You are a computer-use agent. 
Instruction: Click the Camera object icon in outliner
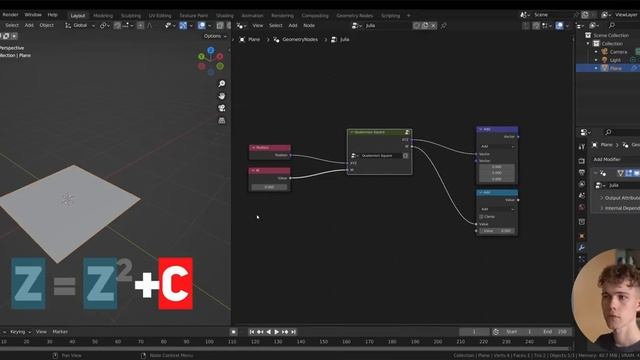coord(604,52)
